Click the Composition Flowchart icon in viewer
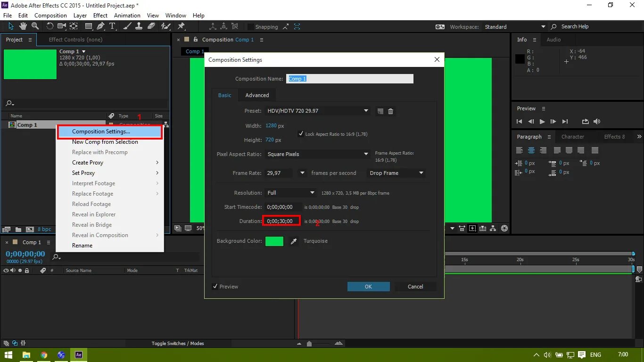Image resolution: width=644 pixels, height=362 pixels. 493,228
